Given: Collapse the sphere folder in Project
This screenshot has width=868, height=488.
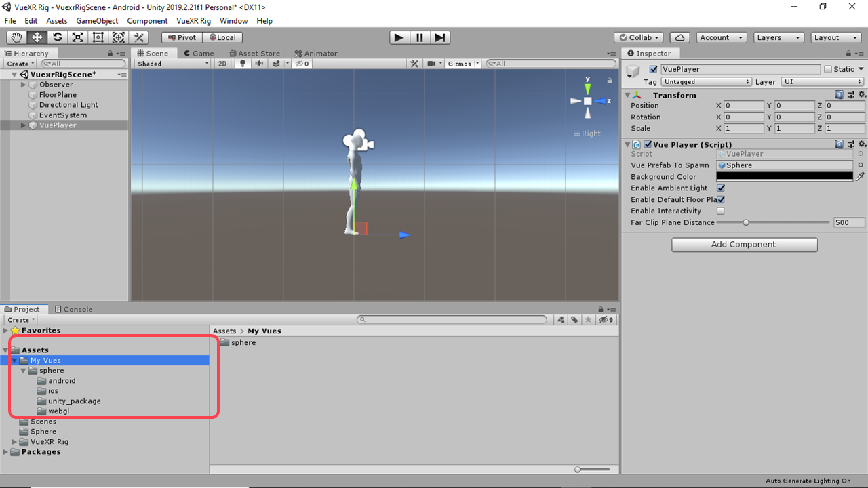Looking at the screenshot, I should pos(24,371).
